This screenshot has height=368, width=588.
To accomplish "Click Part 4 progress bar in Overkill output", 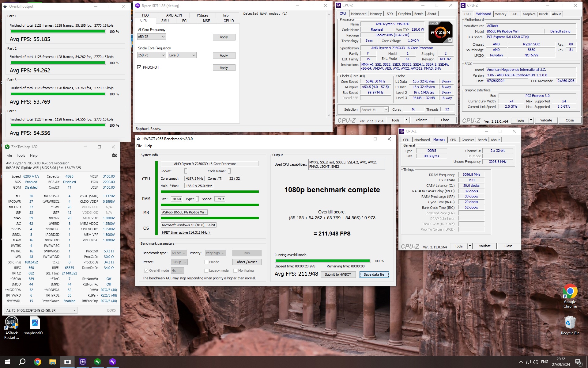I will pyautogui.click(x=58, y=125).
